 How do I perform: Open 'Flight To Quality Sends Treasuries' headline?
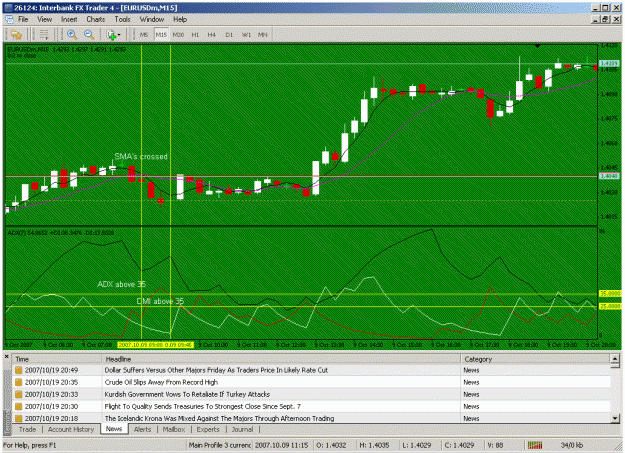[202, 406]
